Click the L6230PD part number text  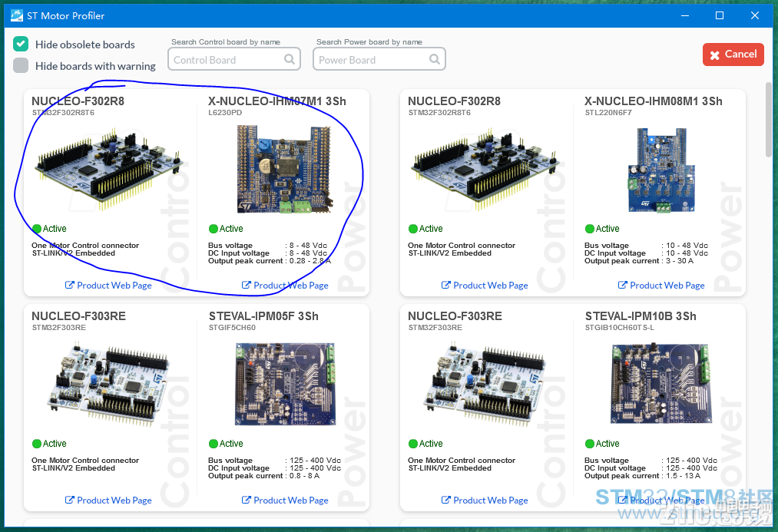pyautogui.click(x=225, y=113)
